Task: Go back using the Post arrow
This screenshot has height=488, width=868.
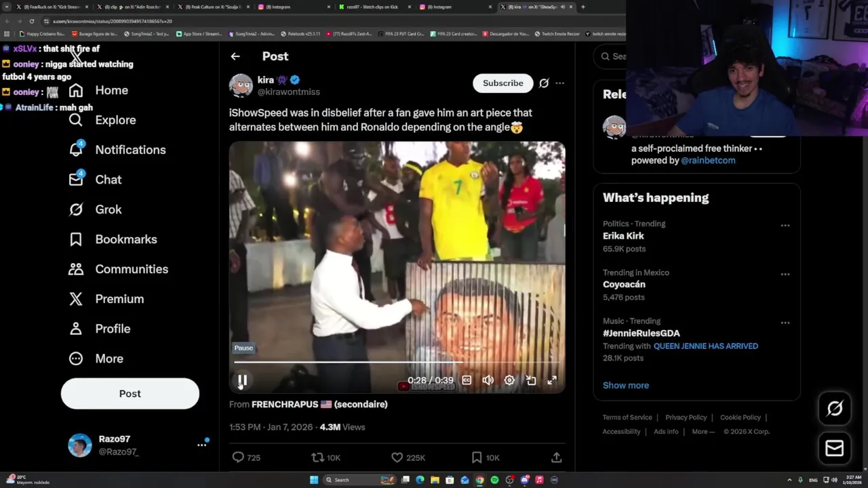Action: click(235, 56)
